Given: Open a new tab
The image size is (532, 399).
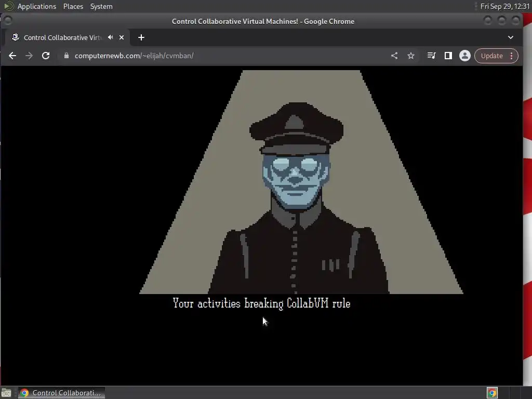Looking at the screenshot, I should [x=141, y=37].
